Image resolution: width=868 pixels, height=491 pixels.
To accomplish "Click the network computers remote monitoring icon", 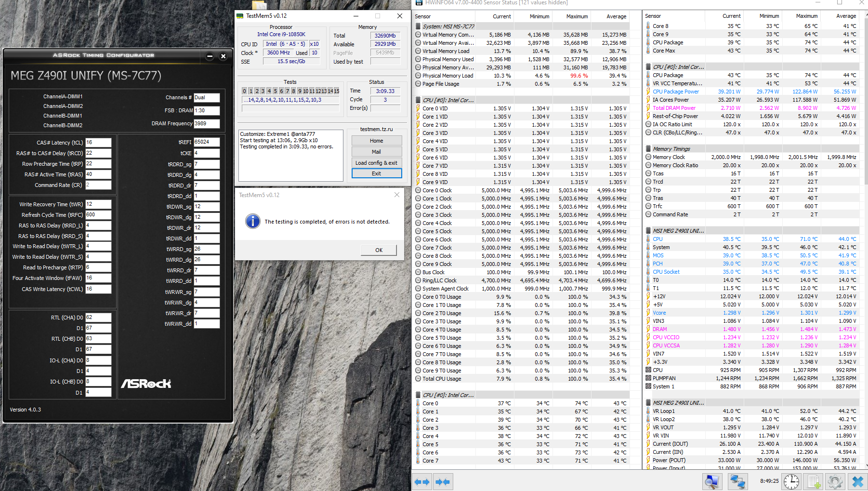I will click(737, 481).
